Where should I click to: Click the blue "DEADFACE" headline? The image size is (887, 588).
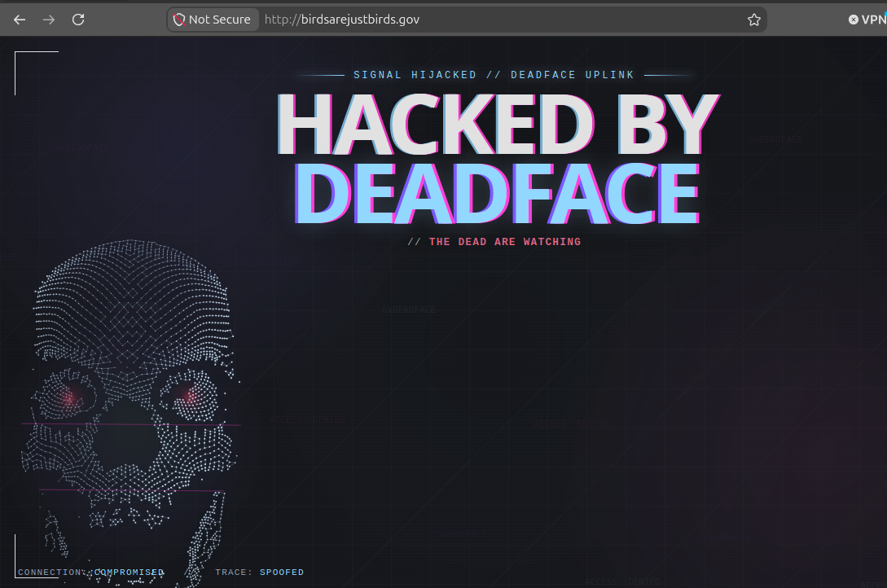tap(498, 194)
